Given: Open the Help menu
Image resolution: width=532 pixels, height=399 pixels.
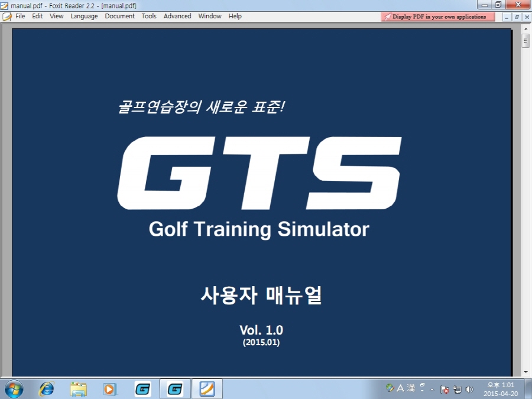Looking at the screenshot, I should [235, 16].
